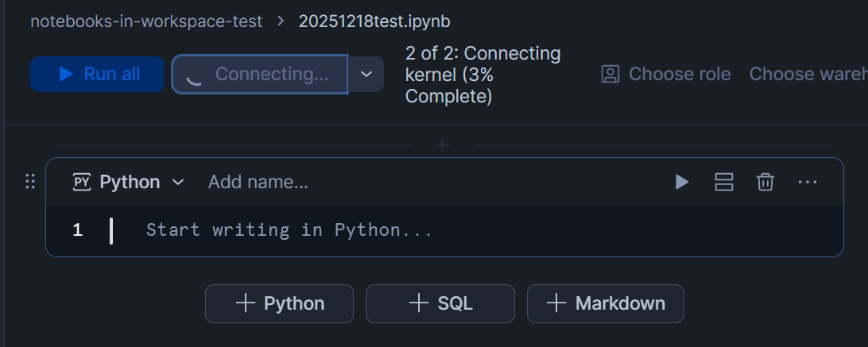Screen dimensions: 868x347
Task: Delete the cell using the trash icon
Action: coord(765,182)
